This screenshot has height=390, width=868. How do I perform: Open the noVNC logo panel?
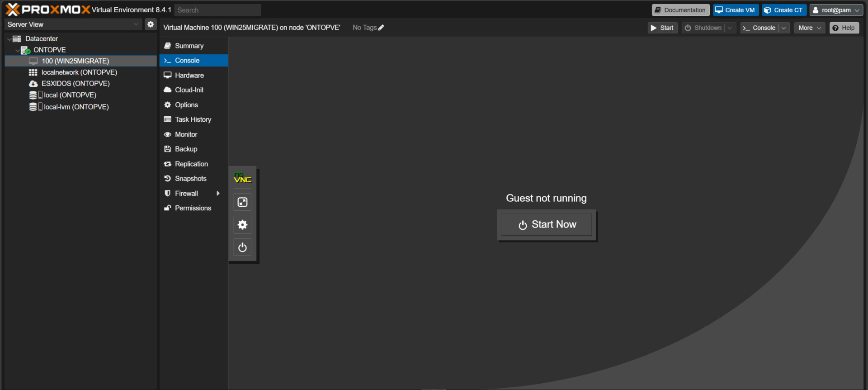point(242,178)
